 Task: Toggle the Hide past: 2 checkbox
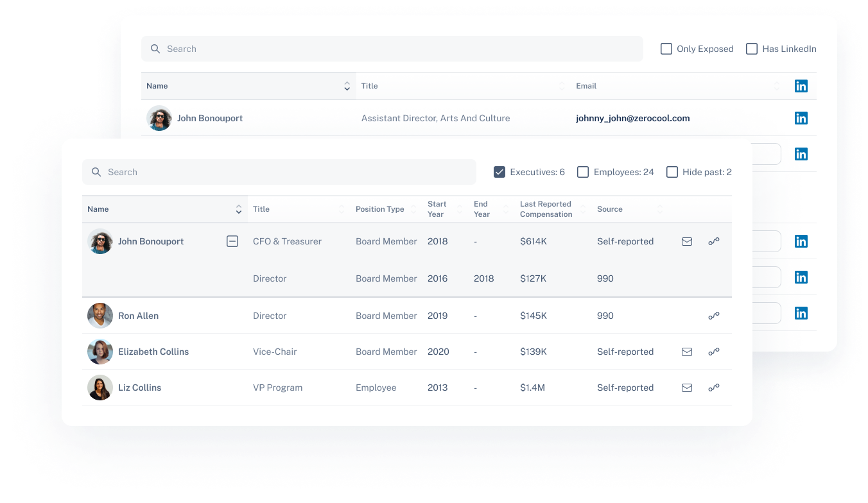[x=672, y=172]
